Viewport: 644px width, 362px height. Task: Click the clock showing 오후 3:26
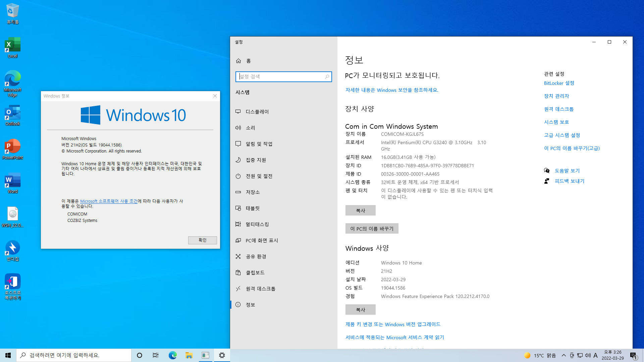click(x=613, y=355)
